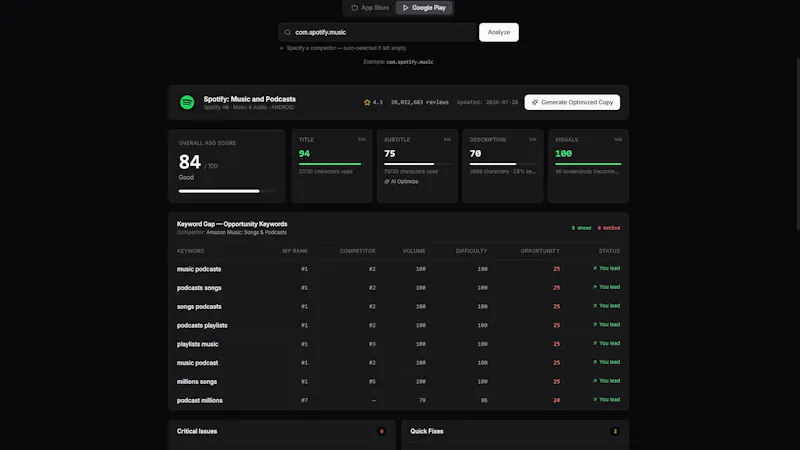Click the Analyze button
Screen dimensions: 800x450
(498, 32)
